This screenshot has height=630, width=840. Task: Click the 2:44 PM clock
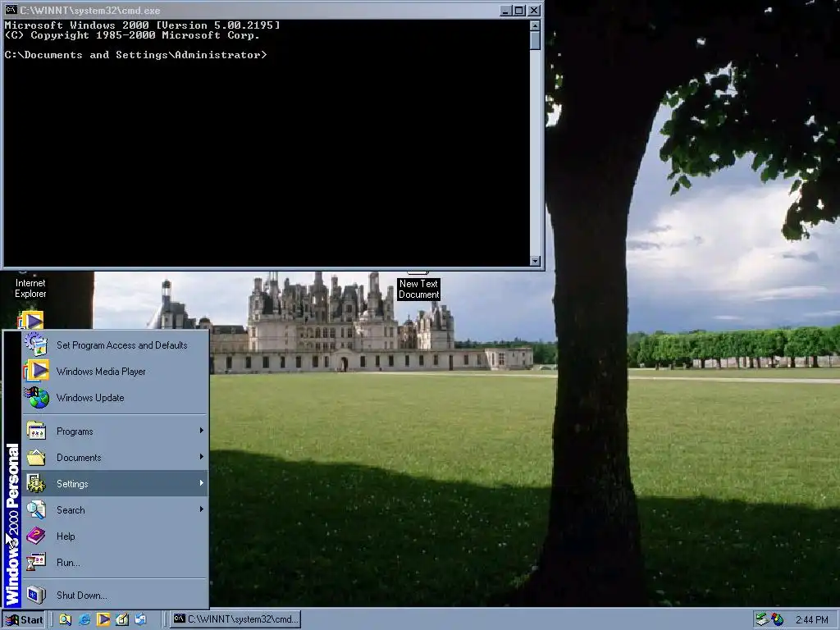click(811, 620)
